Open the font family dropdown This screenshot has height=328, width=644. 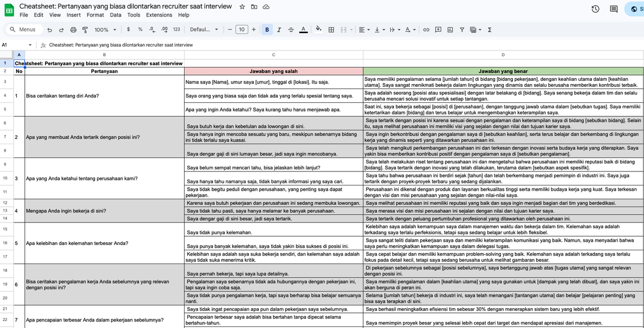[x=204, y=30]
